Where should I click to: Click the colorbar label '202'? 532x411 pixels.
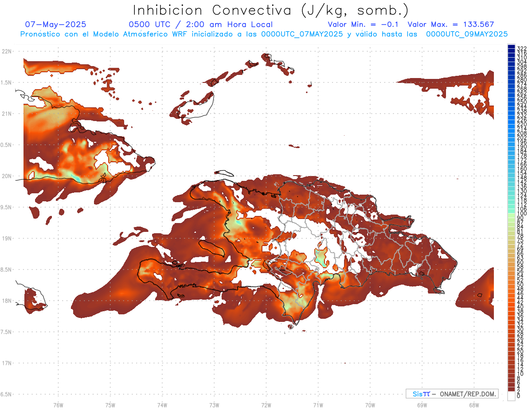(x=522, y=137)
